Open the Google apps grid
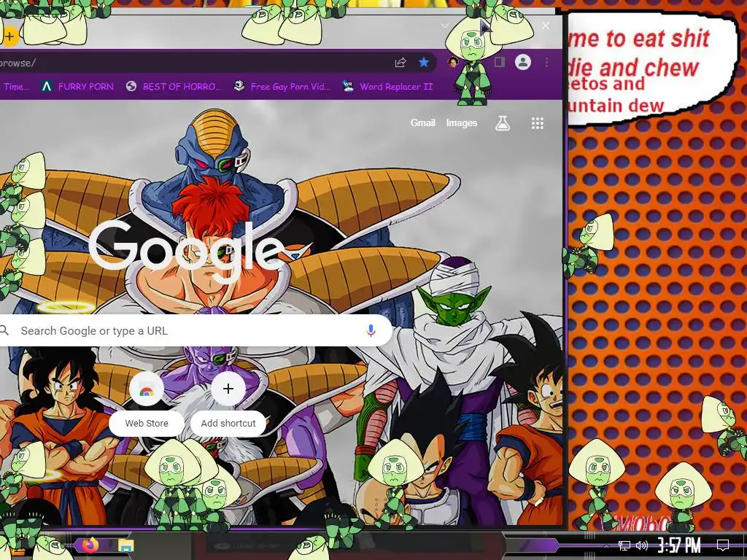 (x=538, y=123)
